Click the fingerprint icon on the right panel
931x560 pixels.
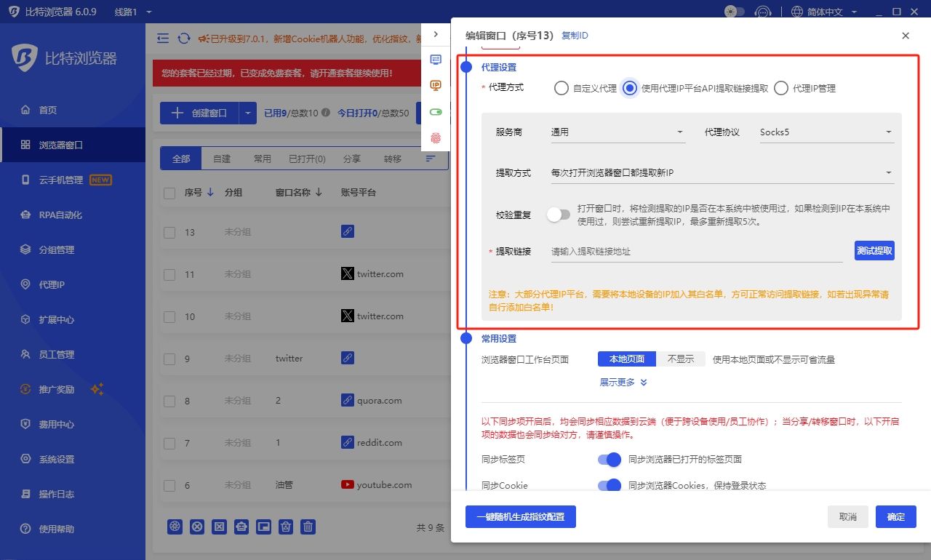[435, 137]
